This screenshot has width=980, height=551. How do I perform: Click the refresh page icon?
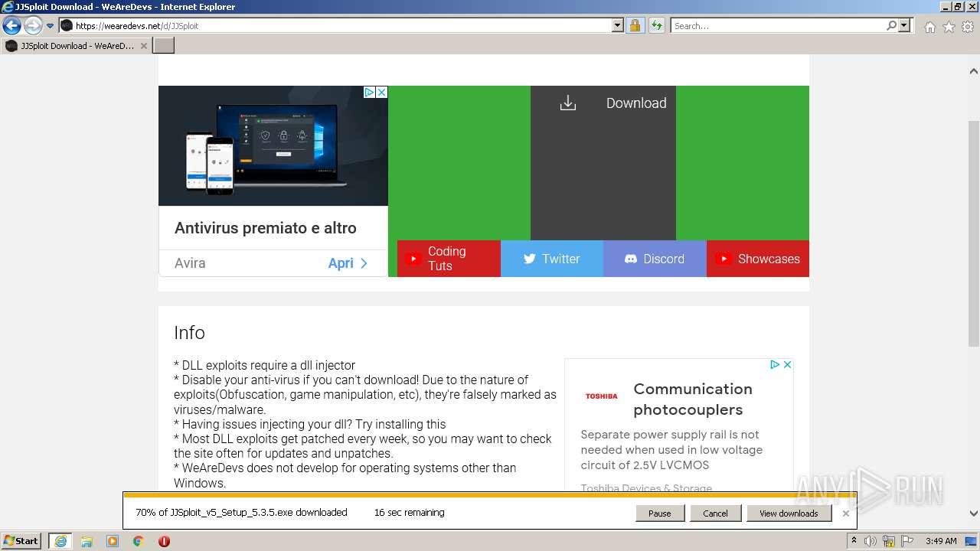tap(656, 25)
